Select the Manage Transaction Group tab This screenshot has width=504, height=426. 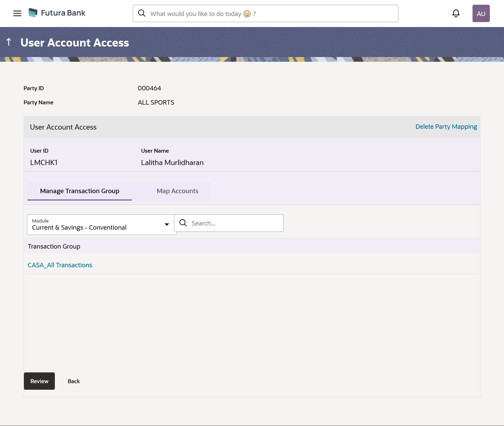point(80,191)
